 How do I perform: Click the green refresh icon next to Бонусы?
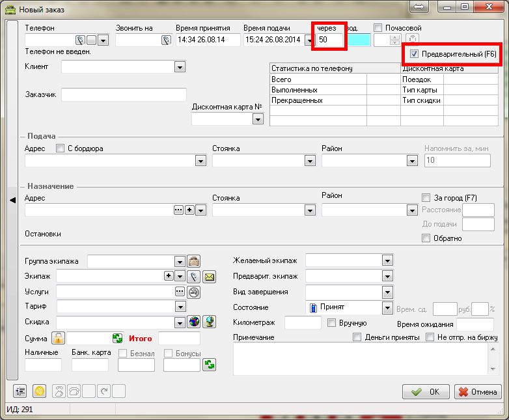[209, 365]
